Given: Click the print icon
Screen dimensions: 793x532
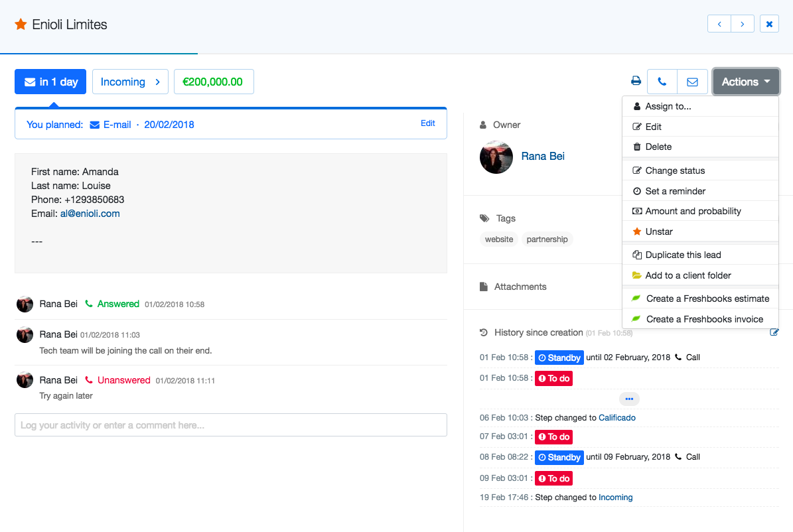Looking at the screenshot, I should [636, 82].
